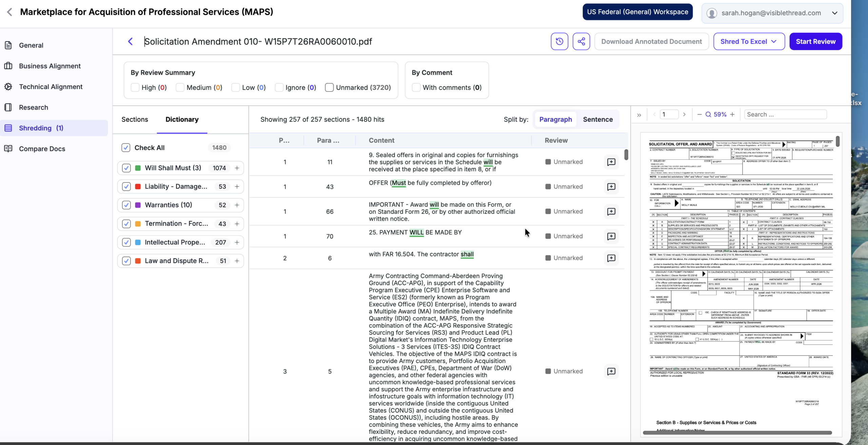Click user avatar icon in account box
The width and height of the screenshot is (868, 445).
pyautogui.click(x=712, y=13)
